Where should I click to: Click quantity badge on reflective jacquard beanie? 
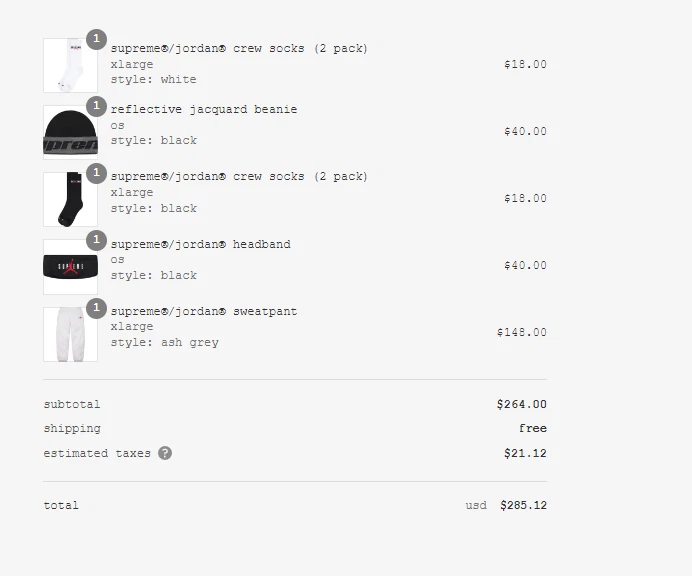click(x=96, y=106)
